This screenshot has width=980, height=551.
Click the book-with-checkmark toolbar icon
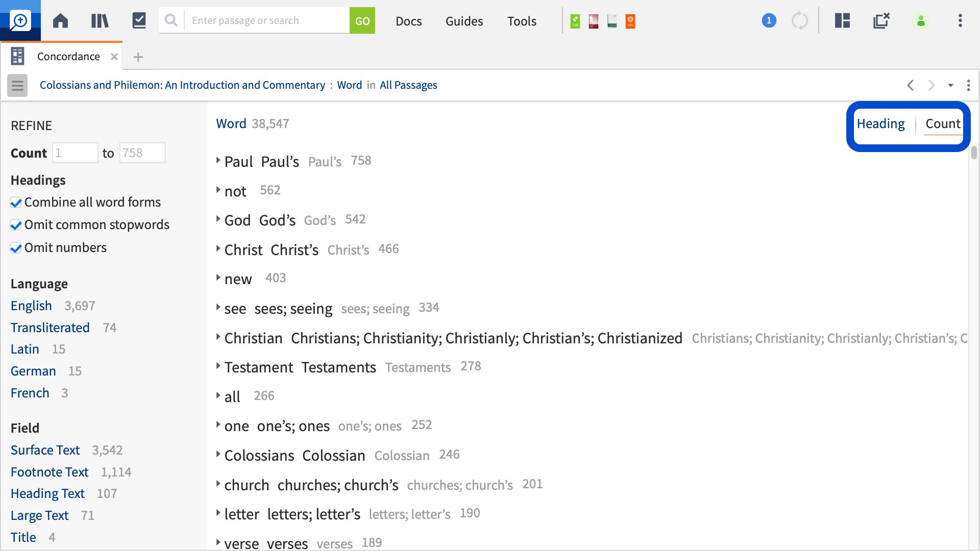[139, 20]
